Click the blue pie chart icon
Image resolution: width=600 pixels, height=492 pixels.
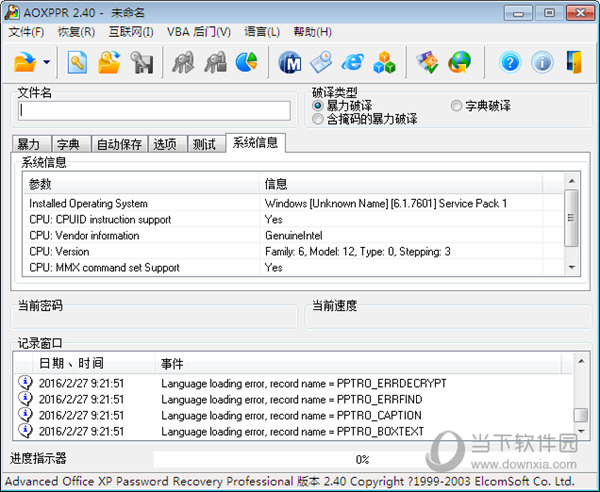pyautogui.click(x=246, y=62)
